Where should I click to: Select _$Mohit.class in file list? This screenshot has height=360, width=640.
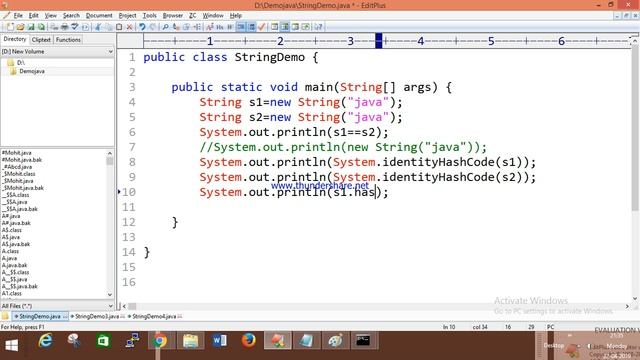coord(18,174)
